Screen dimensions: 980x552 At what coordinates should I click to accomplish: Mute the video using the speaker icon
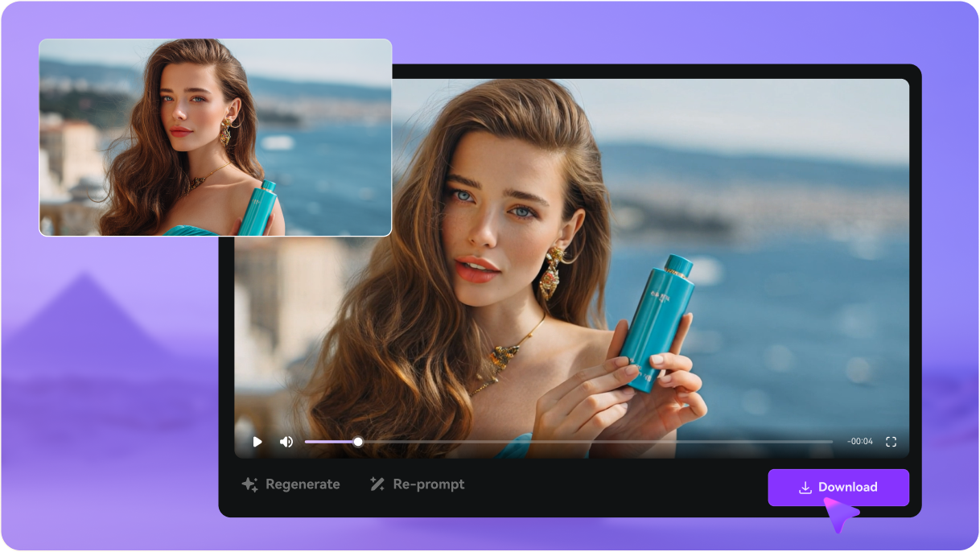pyautogui.click(x=286, y=442)
